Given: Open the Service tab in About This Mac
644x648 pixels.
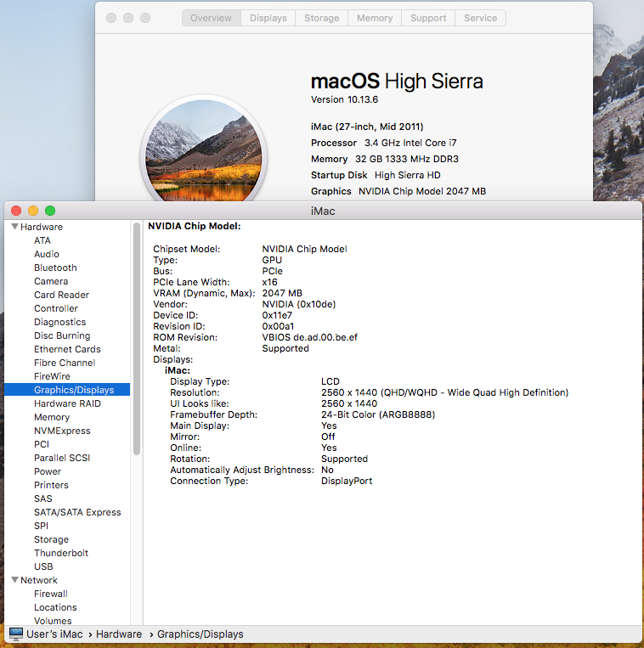Looking at the screenshot, I should (x=480, y=18).
